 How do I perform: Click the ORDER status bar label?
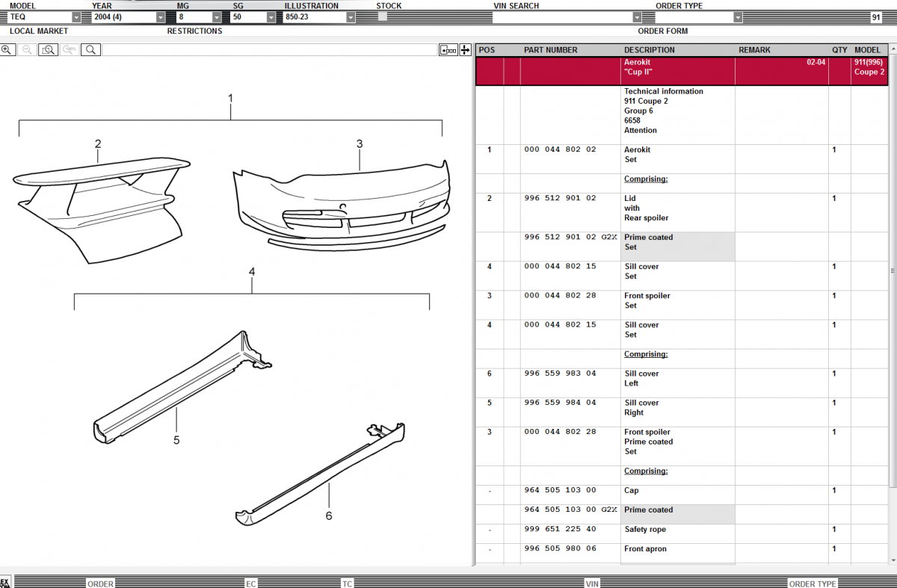(101, 584)
